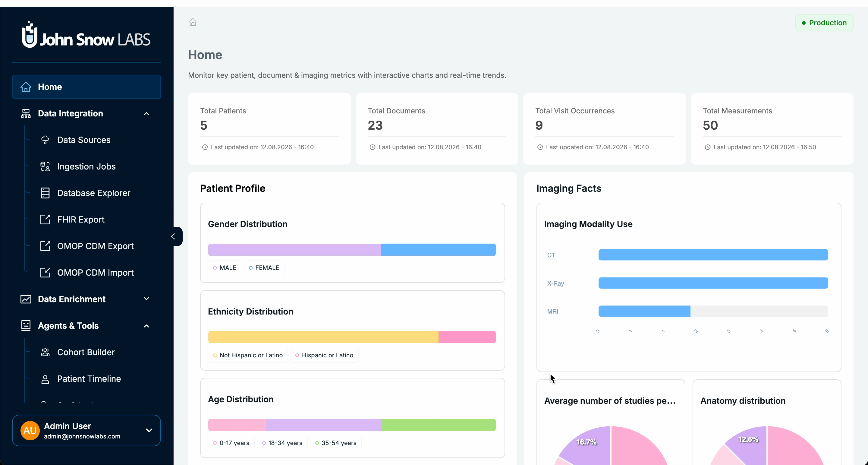Click the Total Visit Occurrences value 9

pyautogui.click(x=539, y=125)
